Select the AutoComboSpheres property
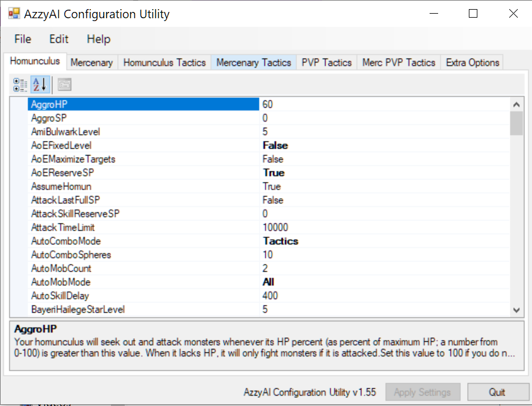This screenshot has height=406, width=532. (x=143, y=255)
